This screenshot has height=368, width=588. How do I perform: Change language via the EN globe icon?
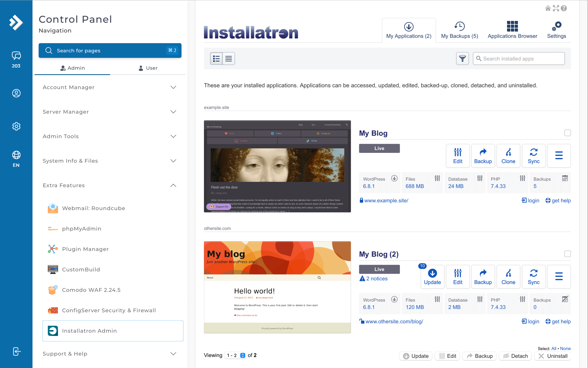pyautogui.click(x=16, y=159)
